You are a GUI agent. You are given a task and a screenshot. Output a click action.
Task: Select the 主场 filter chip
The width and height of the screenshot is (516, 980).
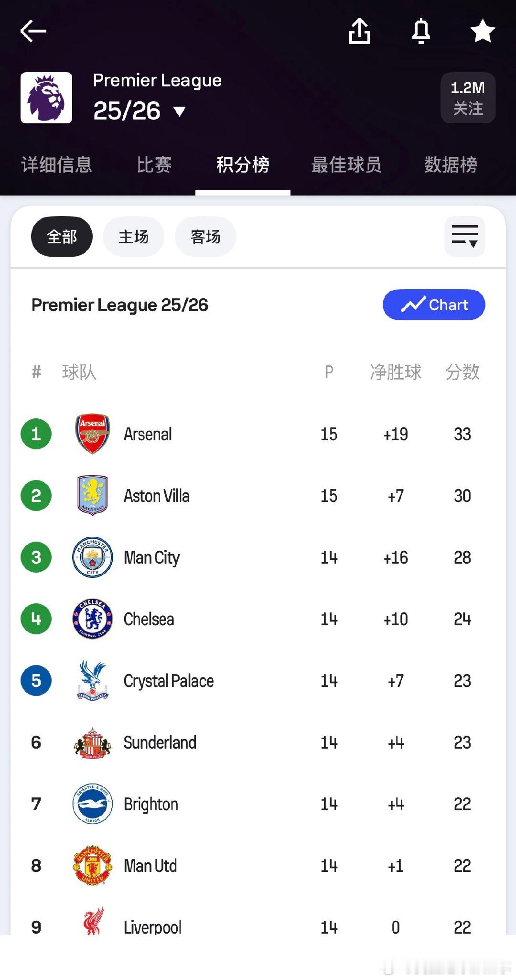pos(134,237)
